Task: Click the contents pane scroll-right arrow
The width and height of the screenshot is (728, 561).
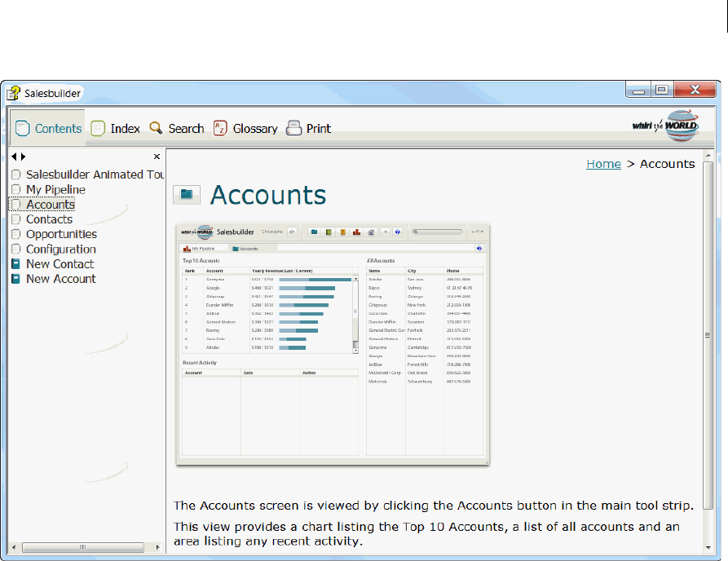Action: click(x=158, y=547)
